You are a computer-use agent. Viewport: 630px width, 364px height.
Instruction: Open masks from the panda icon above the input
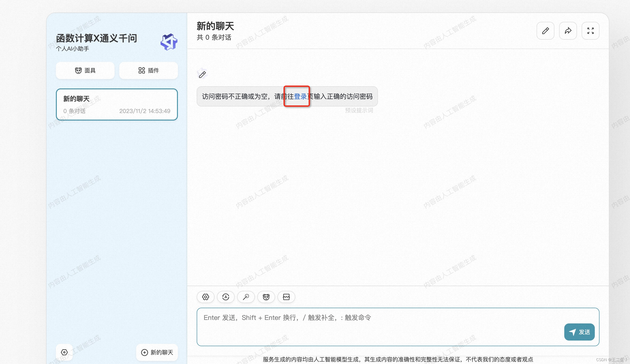click(266, 297)
